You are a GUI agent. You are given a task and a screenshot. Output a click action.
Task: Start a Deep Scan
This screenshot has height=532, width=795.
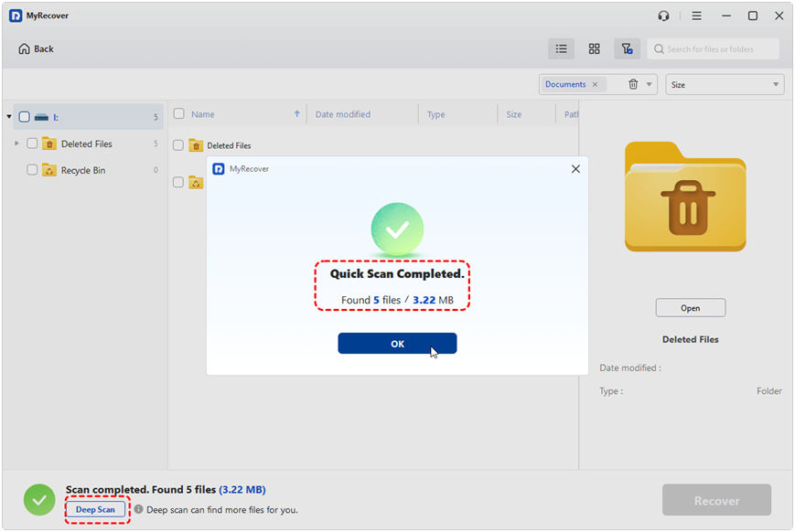pyautogui.click(x=95, y=509)
